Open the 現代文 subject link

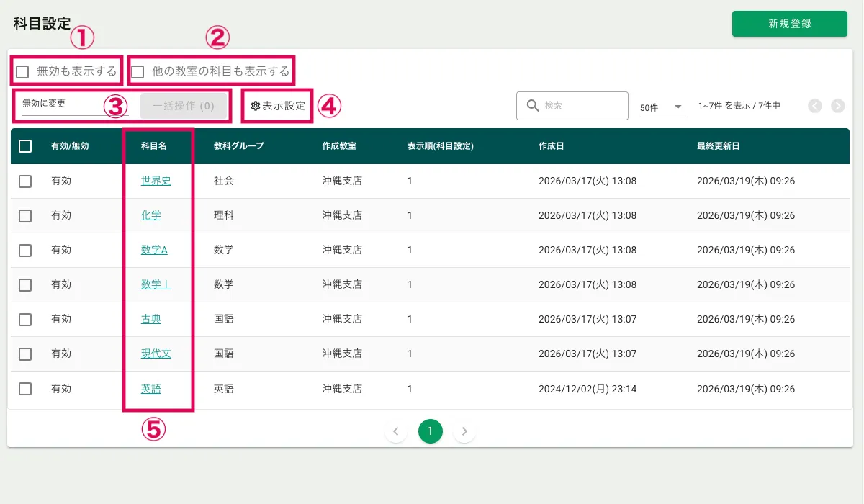point(156,354)
